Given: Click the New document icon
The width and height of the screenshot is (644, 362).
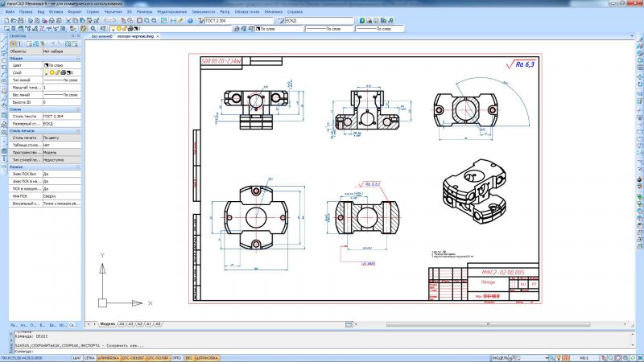Looking at the screenshot, I should pyautogui.click(x=6, y=21).
